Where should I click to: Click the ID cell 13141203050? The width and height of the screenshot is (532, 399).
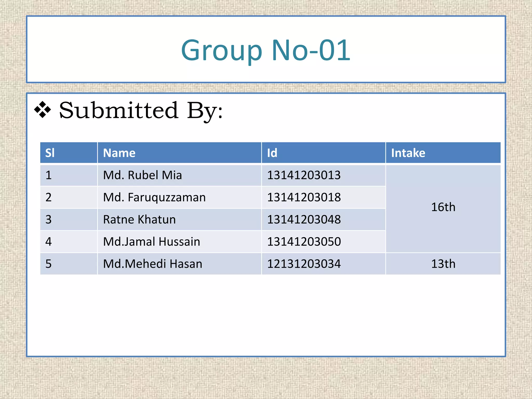tap(323, 242)
